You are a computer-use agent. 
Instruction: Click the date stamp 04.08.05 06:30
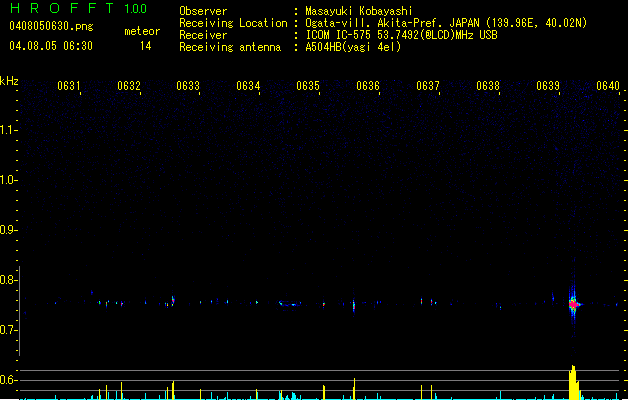[51, 46]
